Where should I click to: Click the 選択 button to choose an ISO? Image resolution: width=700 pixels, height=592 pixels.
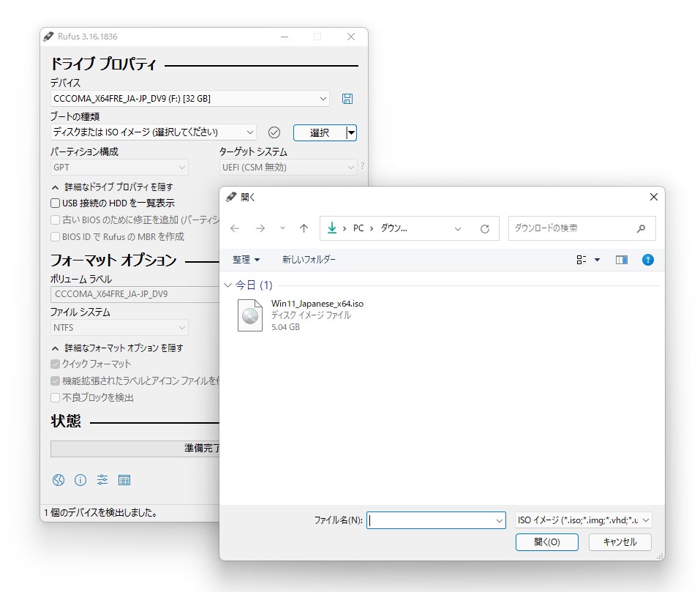[320, 132]
